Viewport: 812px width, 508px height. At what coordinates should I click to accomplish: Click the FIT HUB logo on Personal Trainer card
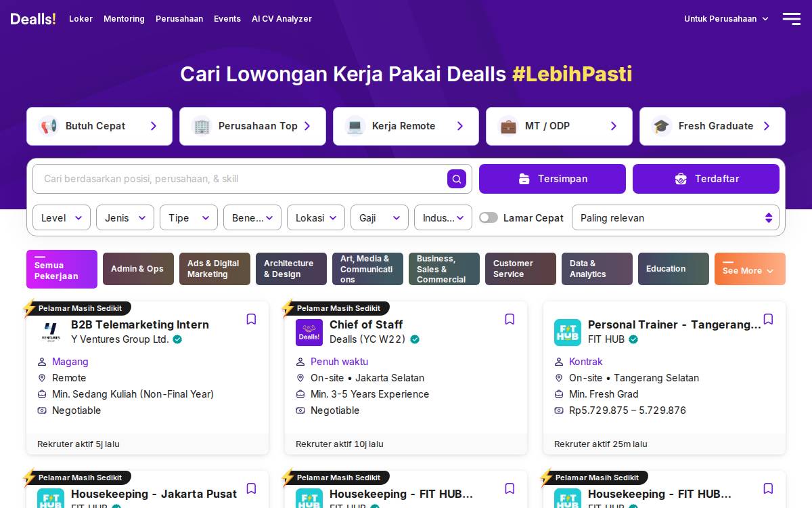coord(568,332)
